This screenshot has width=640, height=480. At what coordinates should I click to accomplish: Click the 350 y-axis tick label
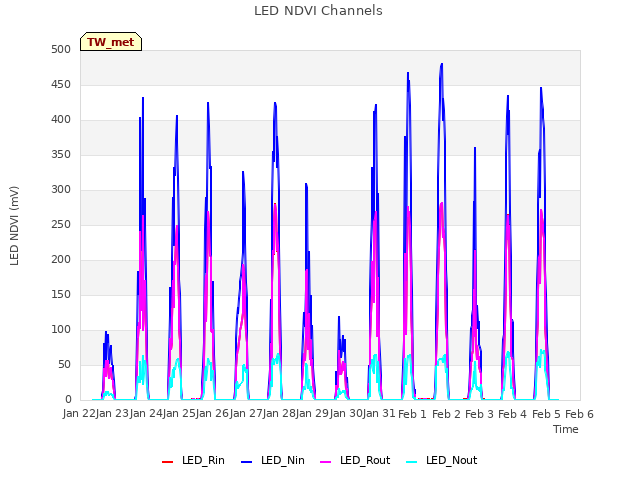tap(61, 155)
